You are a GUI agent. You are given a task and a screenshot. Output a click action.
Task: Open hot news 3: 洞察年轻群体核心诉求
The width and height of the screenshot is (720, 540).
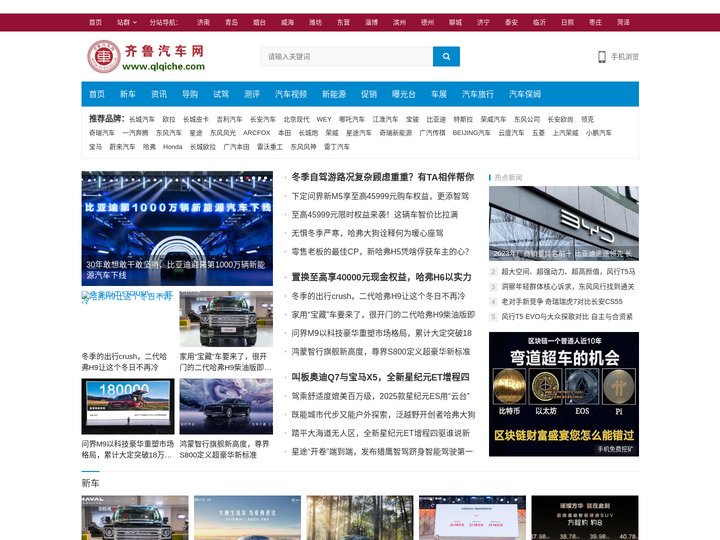[568, 287]
